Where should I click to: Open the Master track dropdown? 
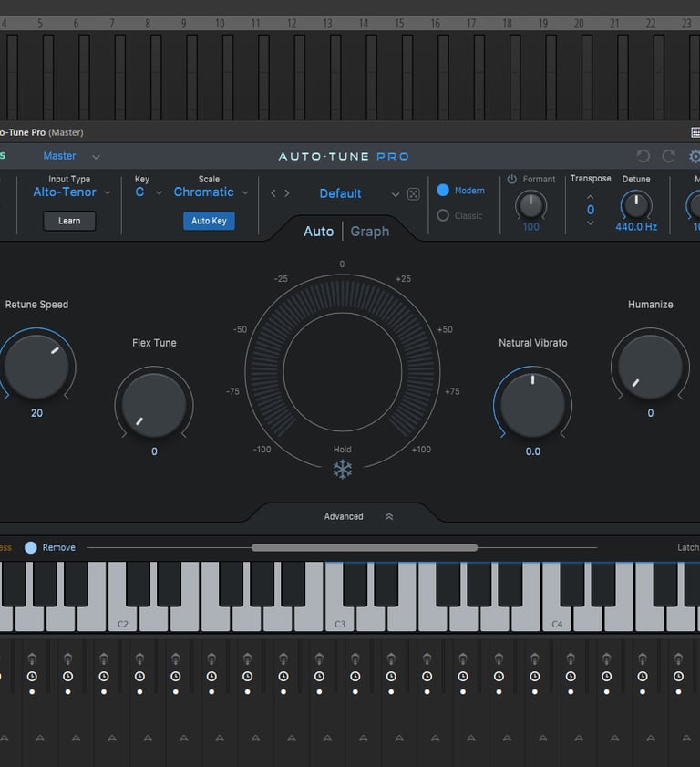71,156
